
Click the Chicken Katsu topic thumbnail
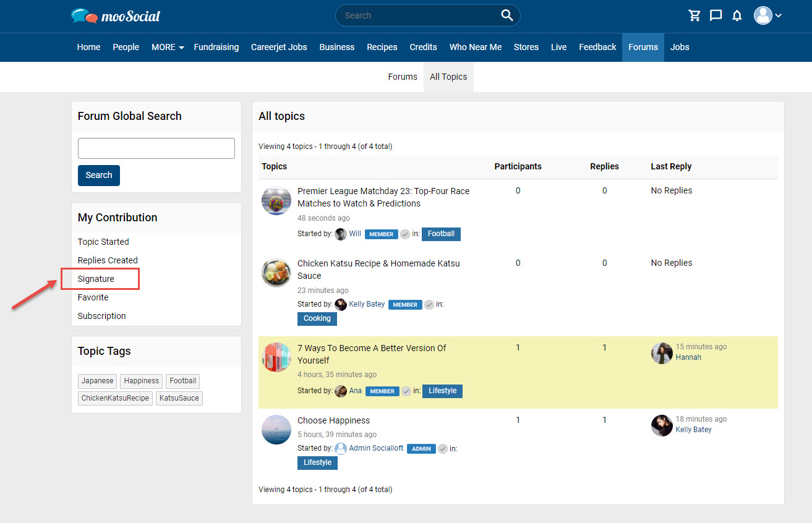coord(276,273)
